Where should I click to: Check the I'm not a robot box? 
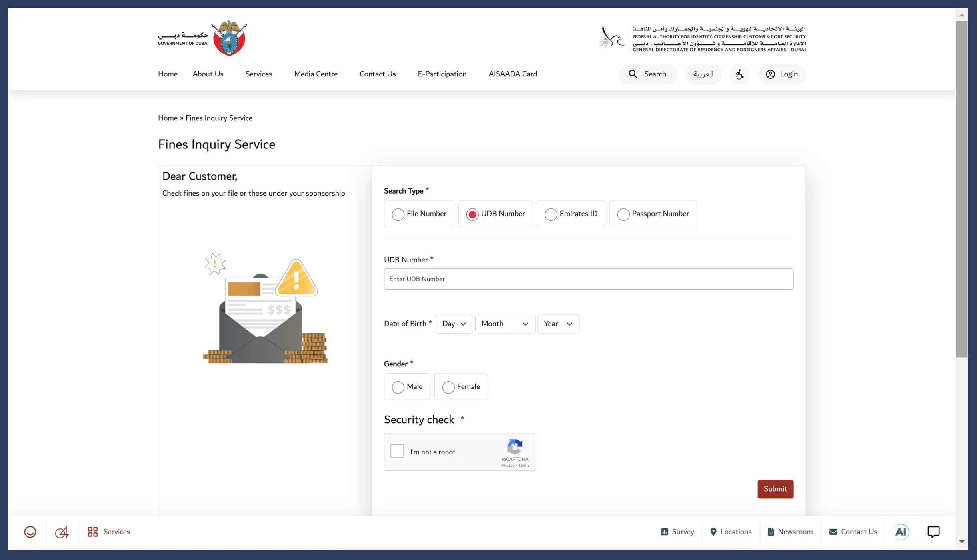point(397,451)
